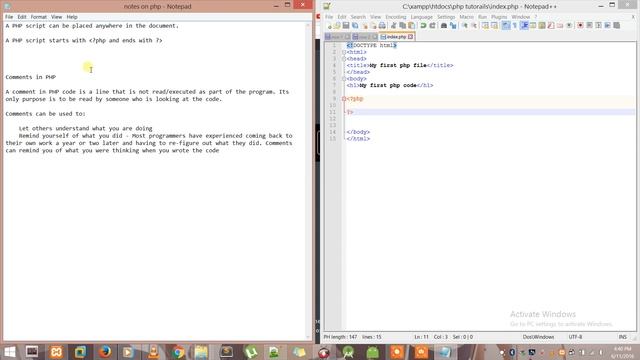Open uTorrent from the taskbar

pos(251,352)
